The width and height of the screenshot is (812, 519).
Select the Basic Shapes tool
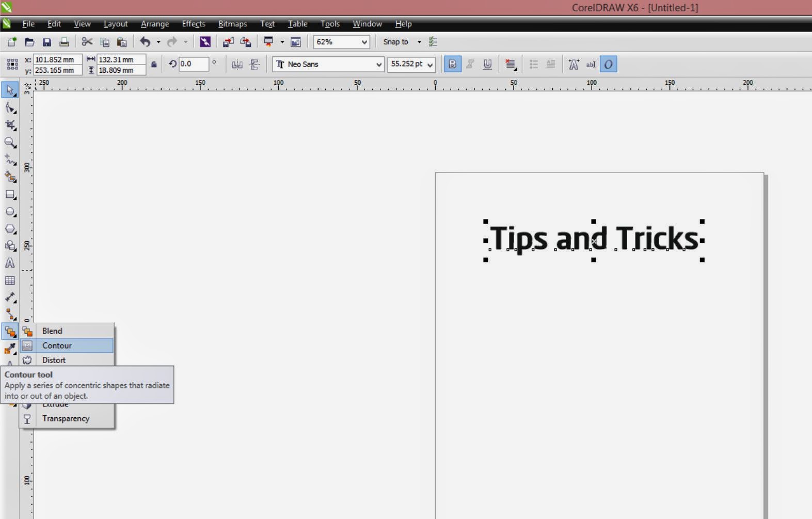tap(10, 246)
